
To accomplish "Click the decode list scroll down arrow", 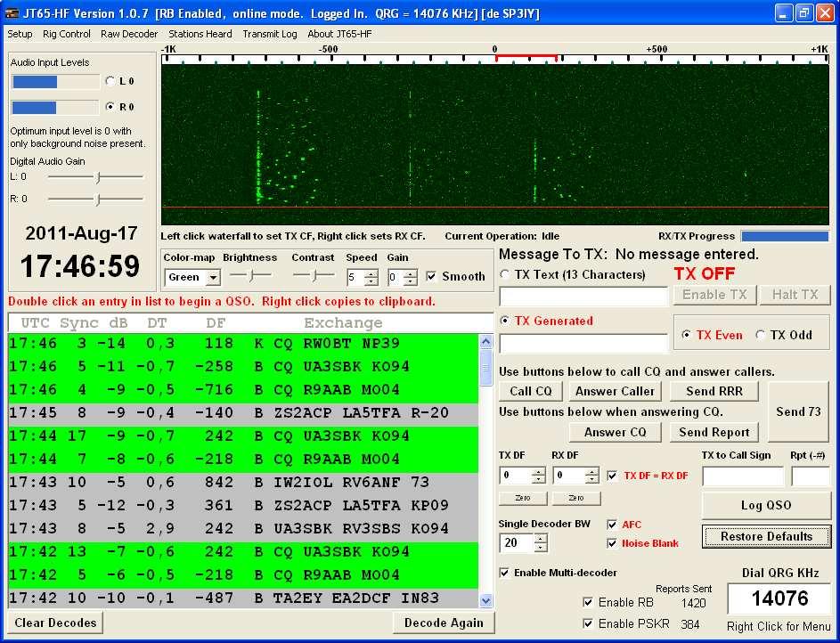I will click(485, 601).
